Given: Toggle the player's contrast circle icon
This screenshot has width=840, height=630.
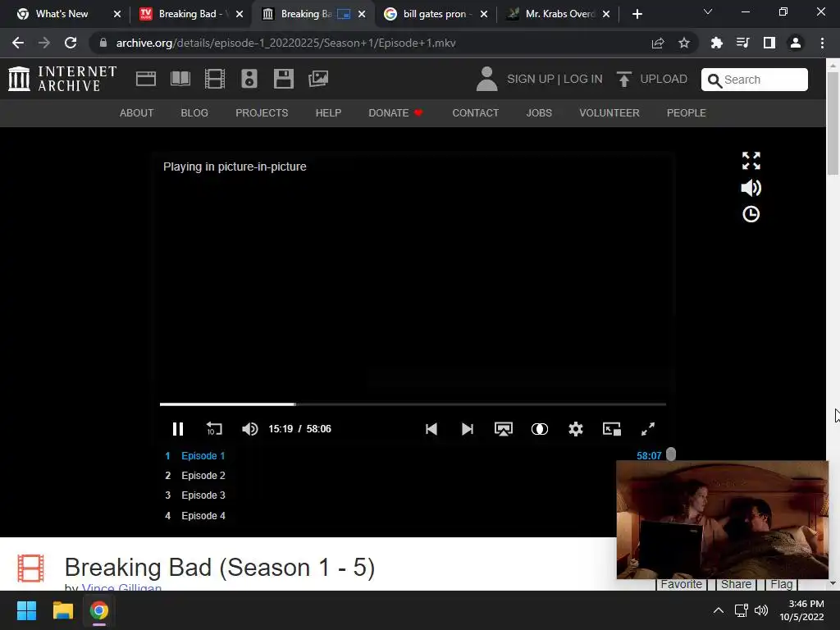Looking at the screenshot, I should click(x=540, y=429).
